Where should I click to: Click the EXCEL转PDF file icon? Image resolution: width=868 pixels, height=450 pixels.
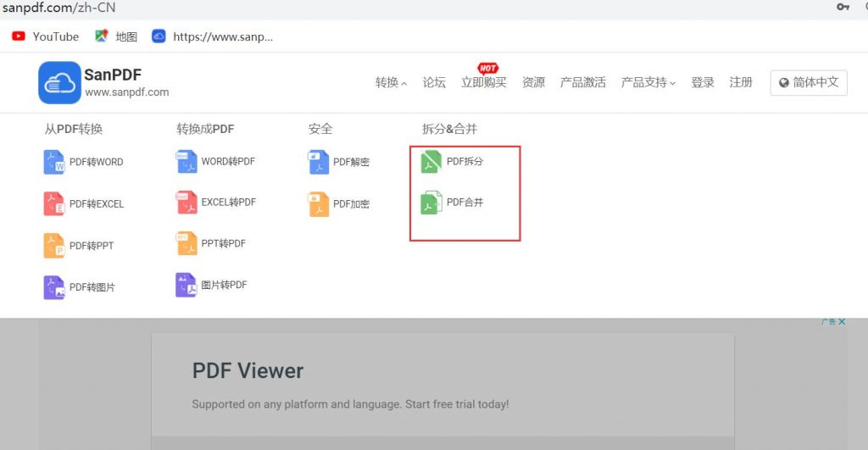pyautogui.click(x=186, y=203)
